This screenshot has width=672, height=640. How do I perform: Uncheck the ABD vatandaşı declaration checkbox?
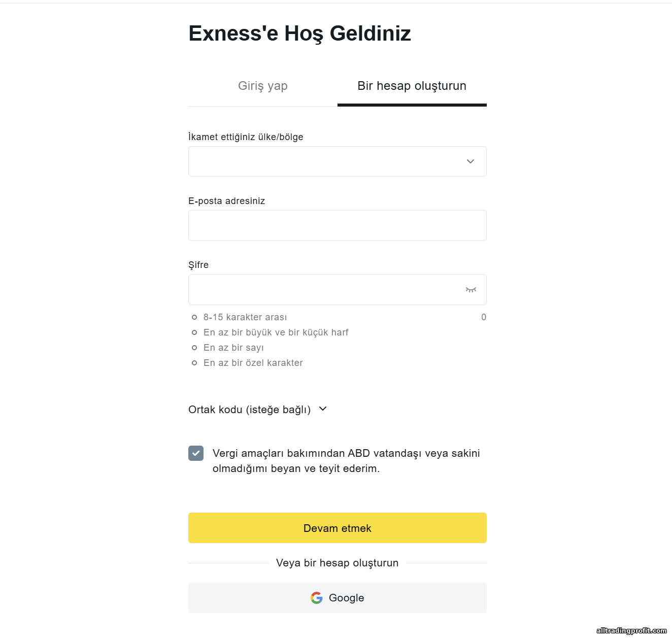tap(196, 453)
